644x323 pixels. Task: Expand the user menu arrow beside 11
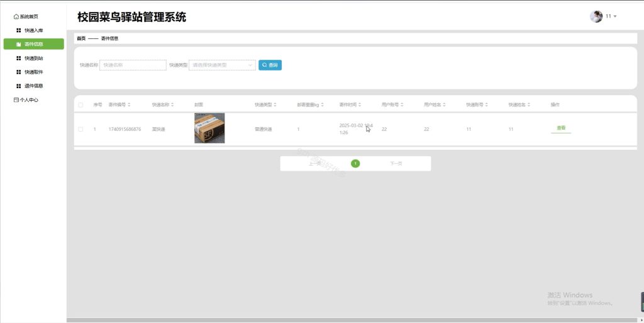(615, 16)
